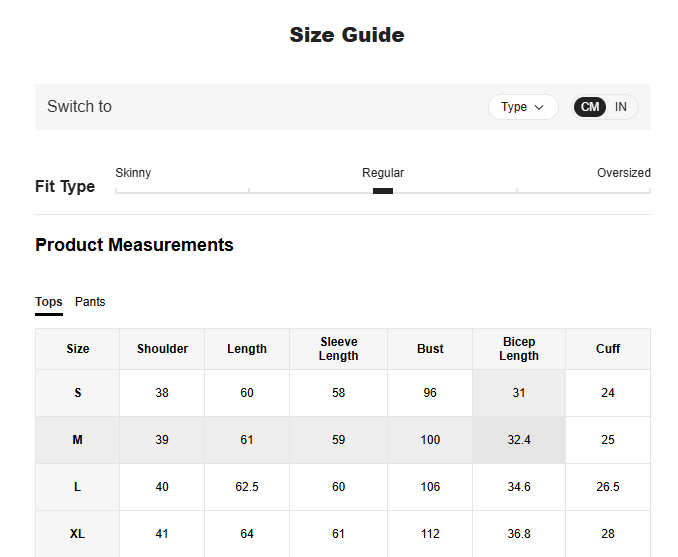Switch measurements to CM
Image resolution: width=678 pixels, height=557 pixels.
click(x=590, y=107)
